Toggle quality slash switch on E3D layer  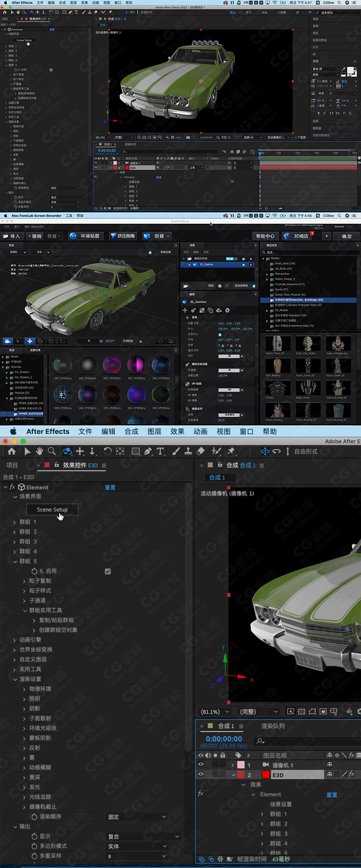coord(344,774)
